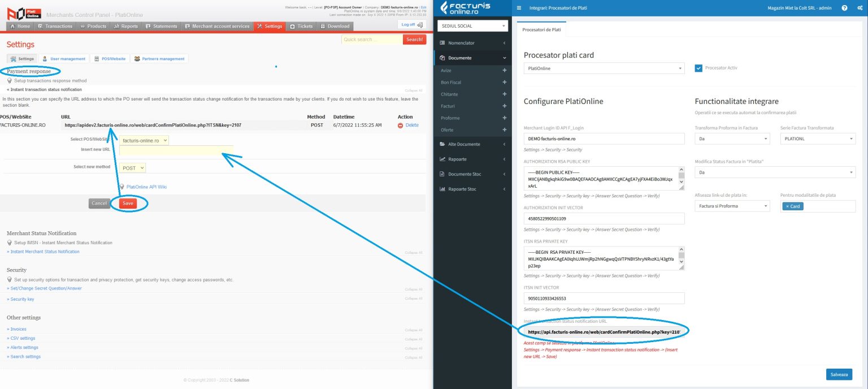868x389 pixels.
Task: Open Serie Factura Transformata dropdown
Action: [818, 139]
